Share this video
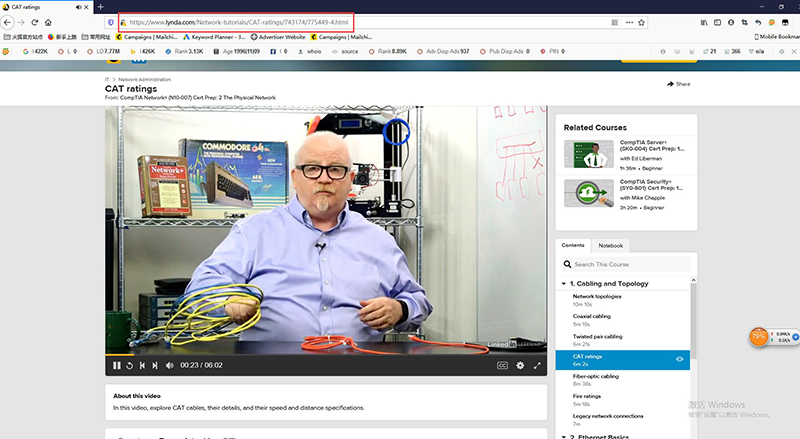Viewport: 800px width, 439px height. coord(679,84)
